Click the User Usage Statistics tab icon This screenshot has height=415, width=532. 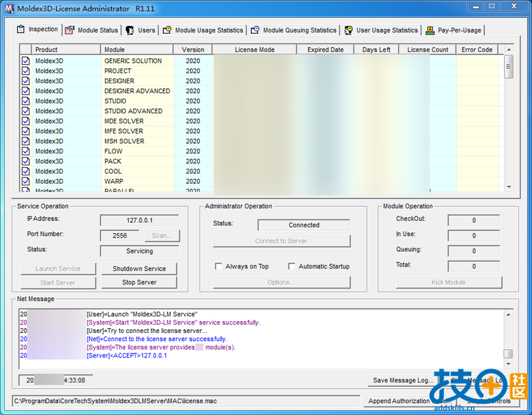(348, 30)
